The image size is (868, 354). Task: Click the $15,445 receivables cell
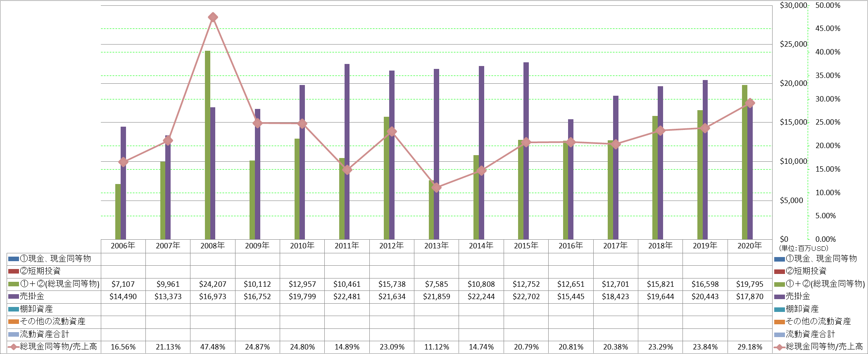pos(571,297)
